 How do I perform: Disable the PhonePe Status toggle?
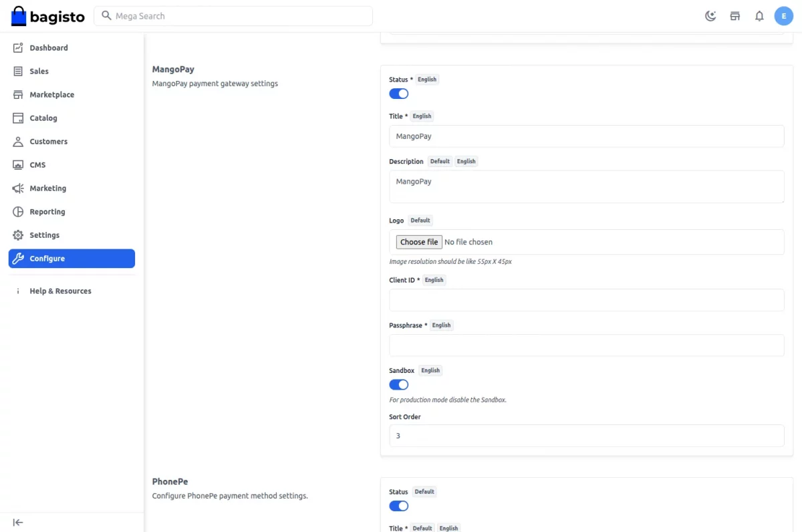click(399, 506)
